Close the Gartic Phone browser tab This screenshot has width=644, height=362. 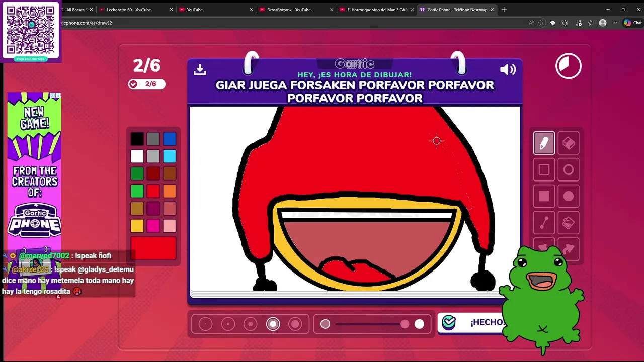[x=492, y=10]
